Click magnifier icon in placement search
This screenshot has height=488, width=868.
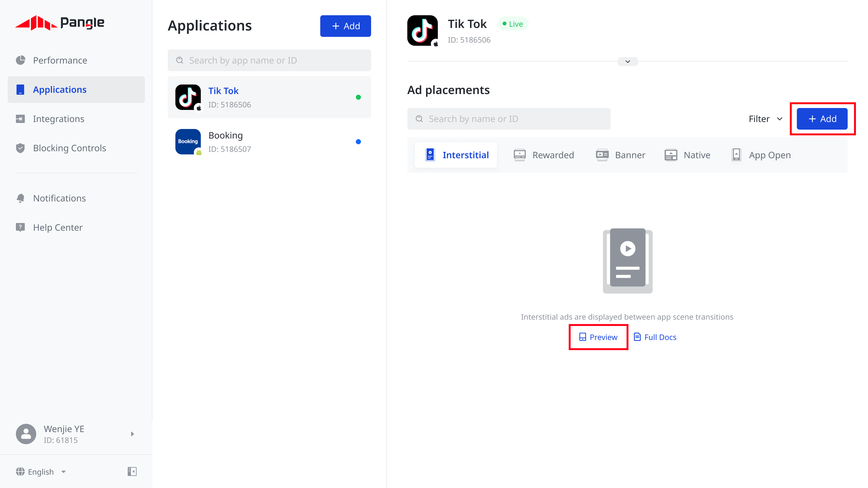click(419, 119)
